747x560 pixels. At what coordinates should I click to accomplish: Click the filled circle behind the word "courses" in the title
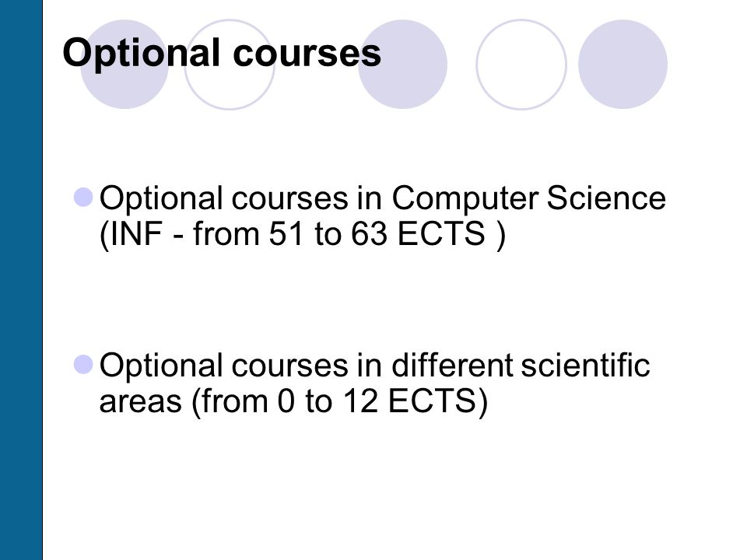click(x=402, y=65)
